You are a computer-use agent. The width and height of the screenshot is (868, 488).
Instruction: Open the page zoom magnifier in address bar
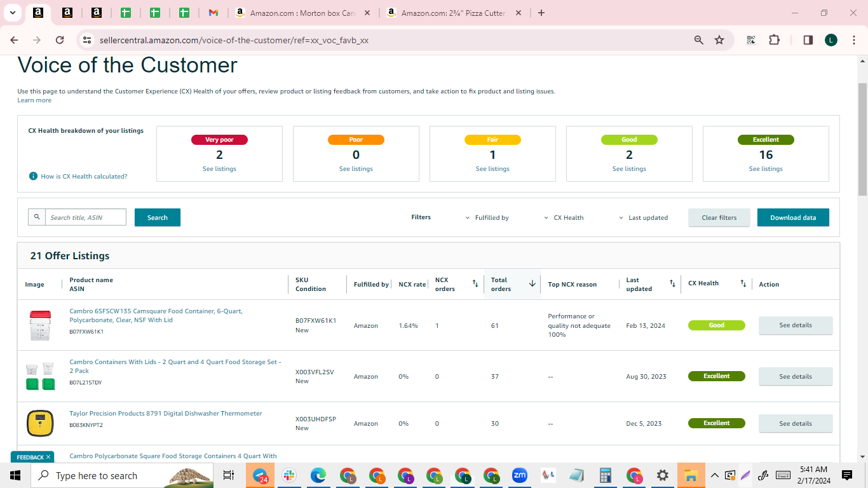point(699,40)
